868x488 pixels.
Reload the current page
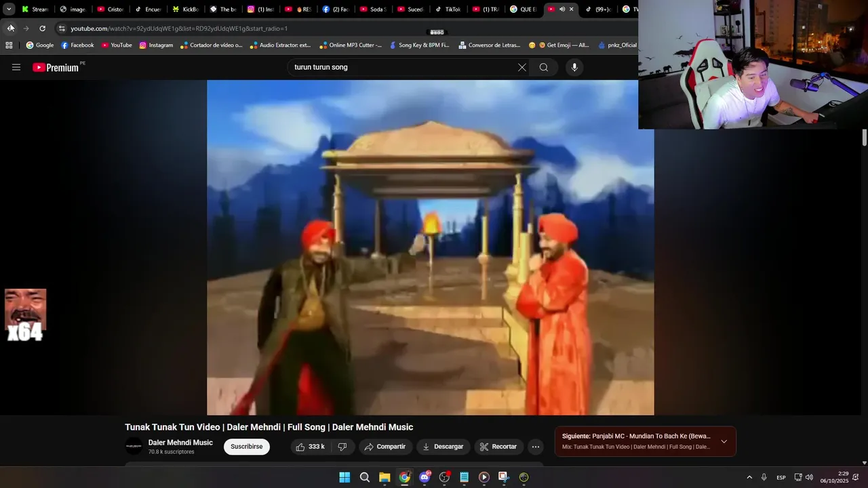tap(42, 28)
